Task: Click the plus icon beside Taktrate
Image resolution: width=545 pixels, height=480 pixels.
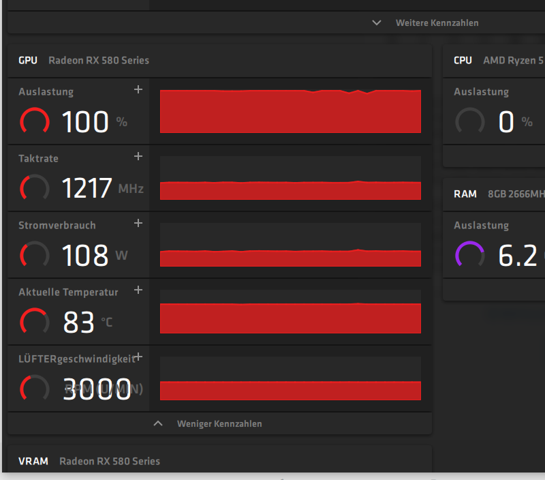Action: click(138, 156)
